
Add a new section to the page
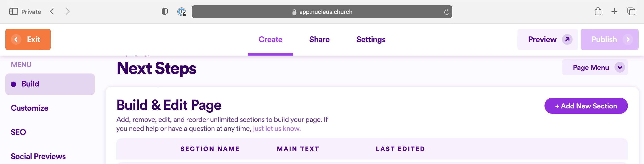586,106
